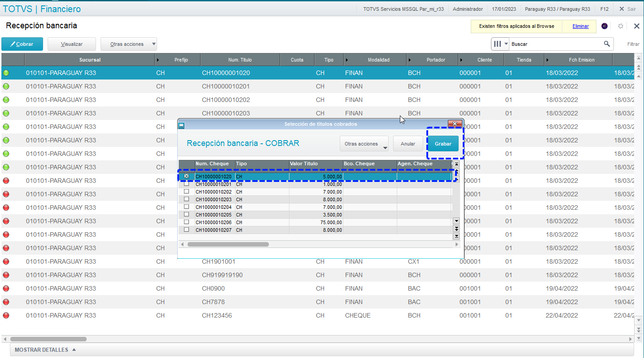Click Valor Titulo column header in dialog
Screen dimensions: 644x358
coord(316,164)
